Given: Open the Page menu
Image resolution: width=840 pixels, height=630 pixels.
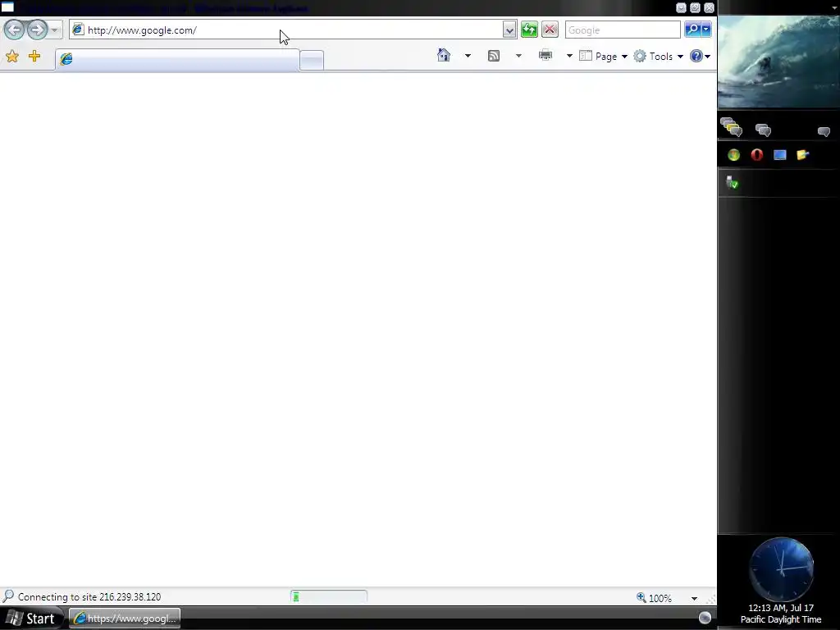Looking at the screenshot, I should tap(603, 57).
